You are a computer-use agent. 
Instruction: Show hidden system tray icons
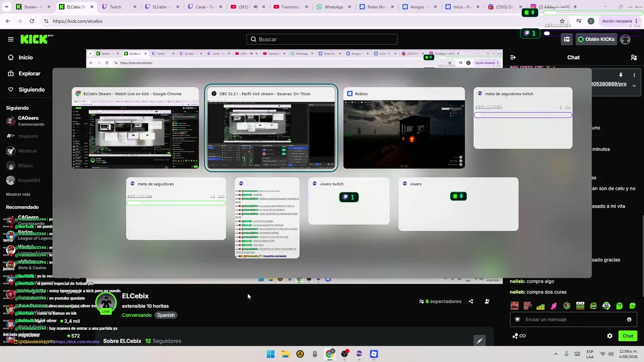[x=555, y=354]
